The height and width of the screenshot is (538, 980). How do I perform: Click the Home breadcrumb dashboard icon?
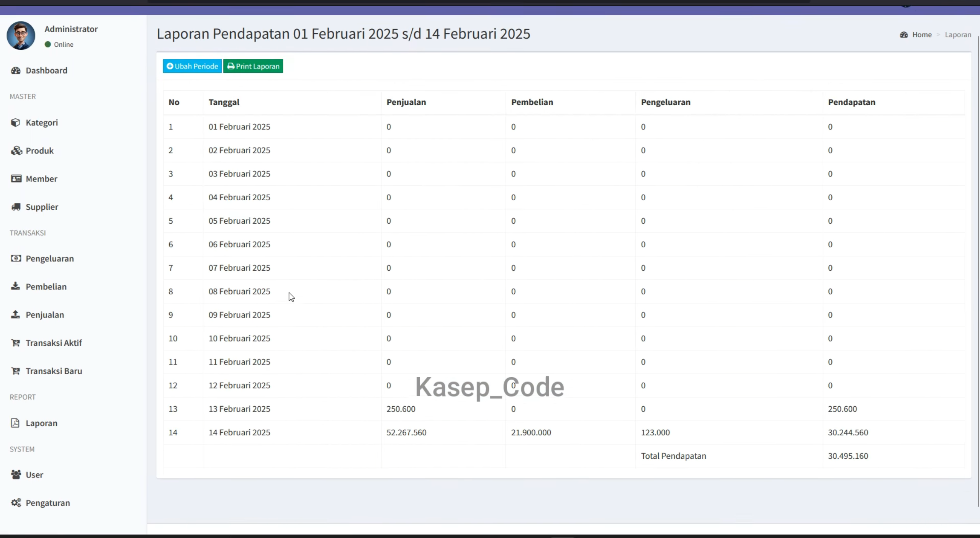pyautogui.click(x=904, y=35)
